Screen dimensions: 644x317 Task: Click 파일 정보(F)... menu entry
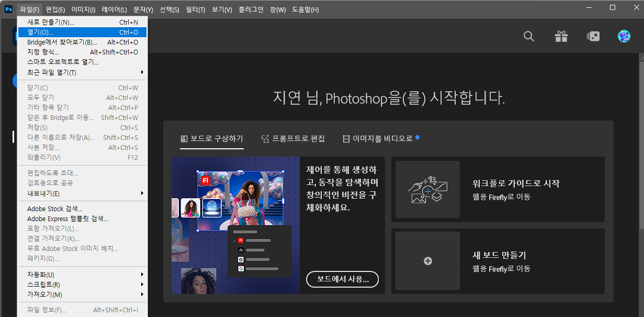[x=82, y=310]
